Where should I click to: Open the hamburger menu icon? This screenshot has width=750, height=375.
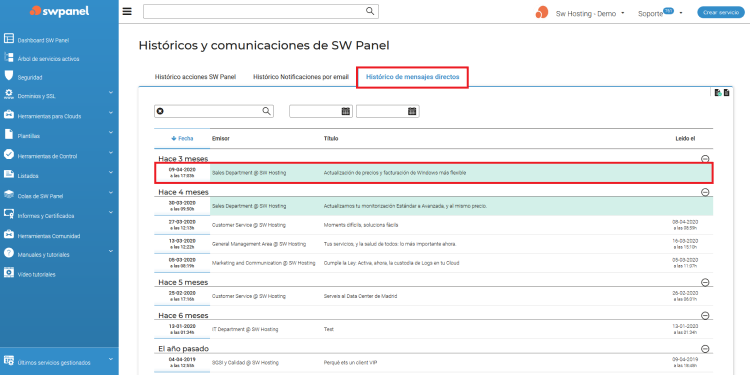point(127,11)
